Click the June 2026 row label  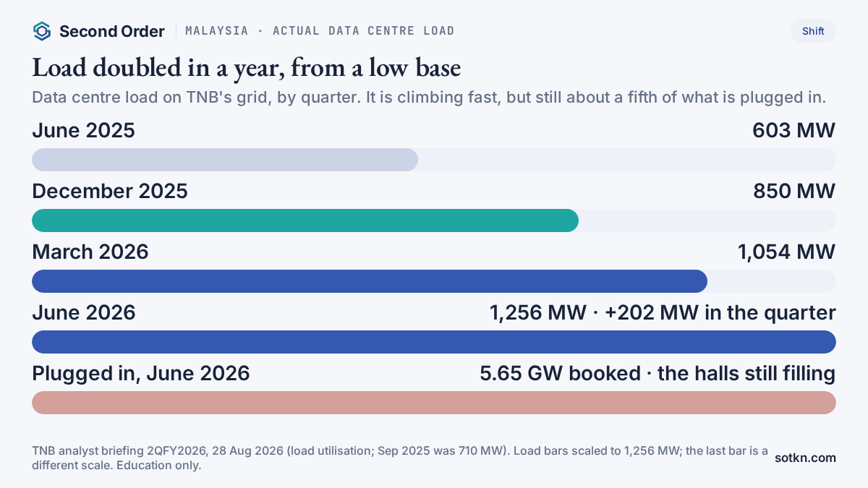click(84, 313)
